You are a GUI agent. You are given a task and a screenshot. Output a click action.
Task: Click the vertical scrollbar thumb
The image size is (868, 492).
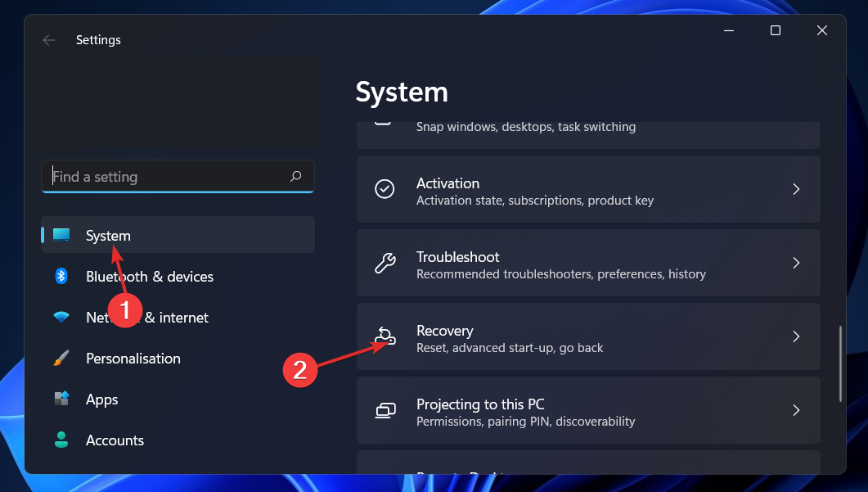841,364
